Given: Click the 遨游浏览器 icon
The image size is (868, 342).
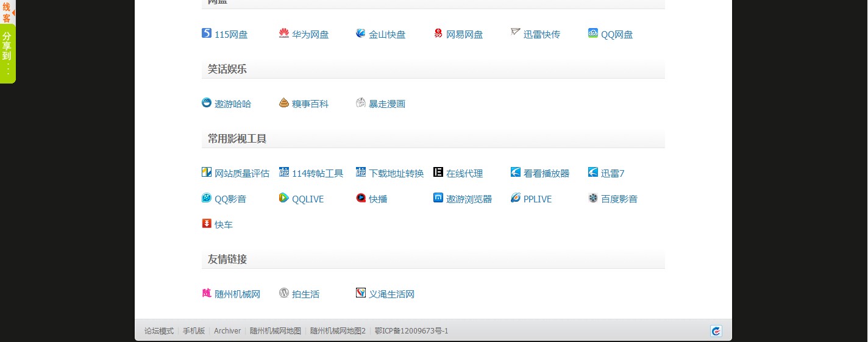Looking at the screenshot, I should [x=438, y=198].
